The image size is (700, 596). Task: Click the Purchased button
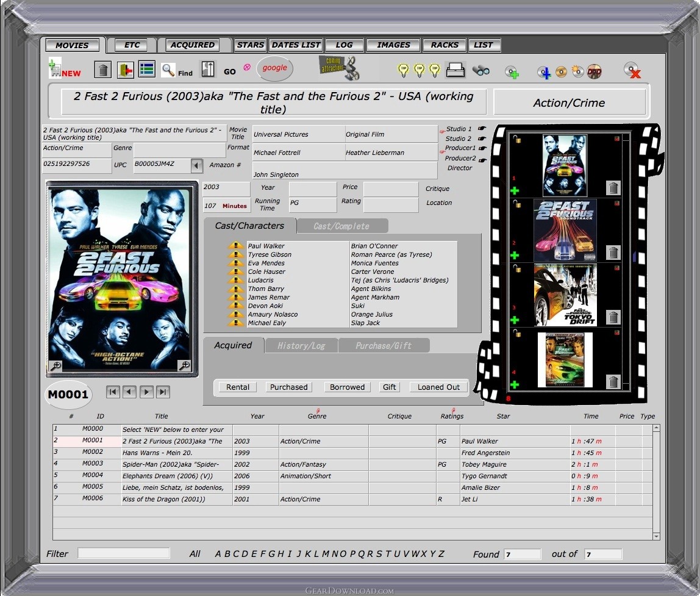click(289, 387)
